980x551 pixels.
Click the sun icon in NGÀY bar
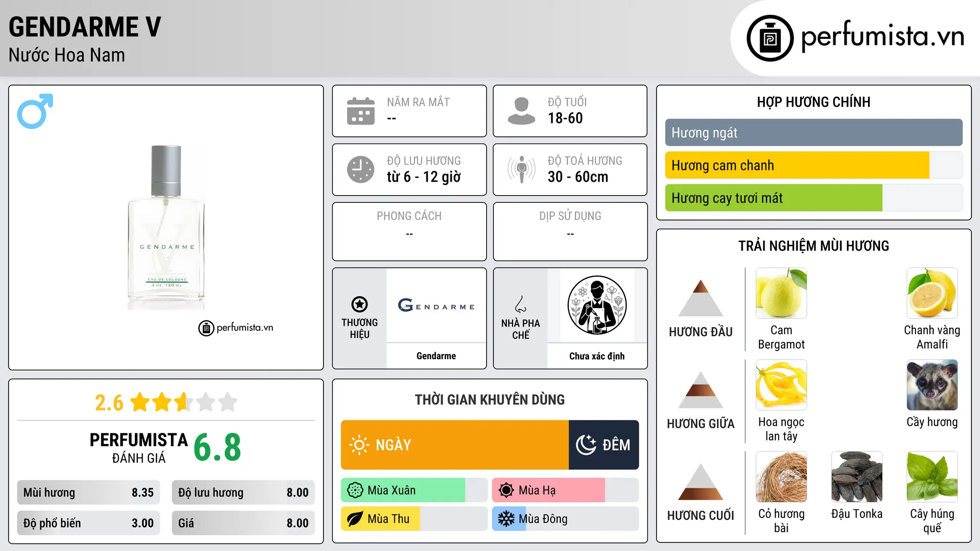click(x=359, y=445)
